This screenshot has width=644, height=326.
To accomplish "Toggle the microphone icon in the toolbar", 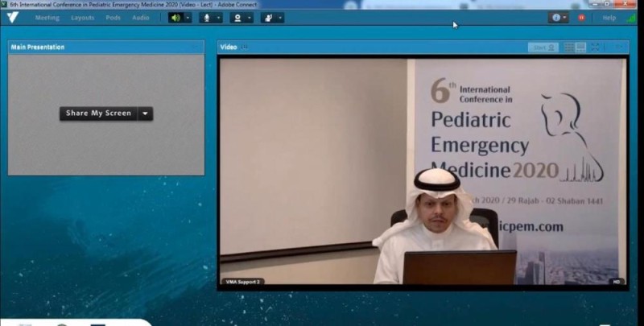I will click(207, 18).
